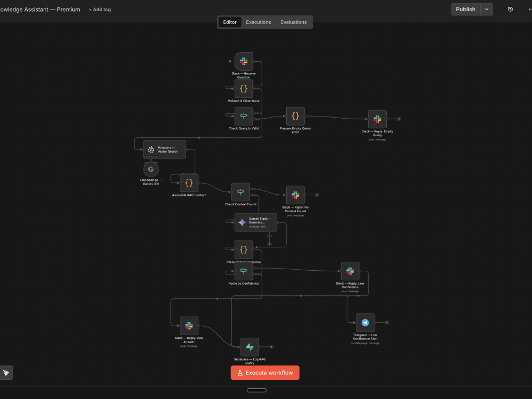Open the Check Context Found node
Screen dimensions: 532x399
click(x=240, y=192)
